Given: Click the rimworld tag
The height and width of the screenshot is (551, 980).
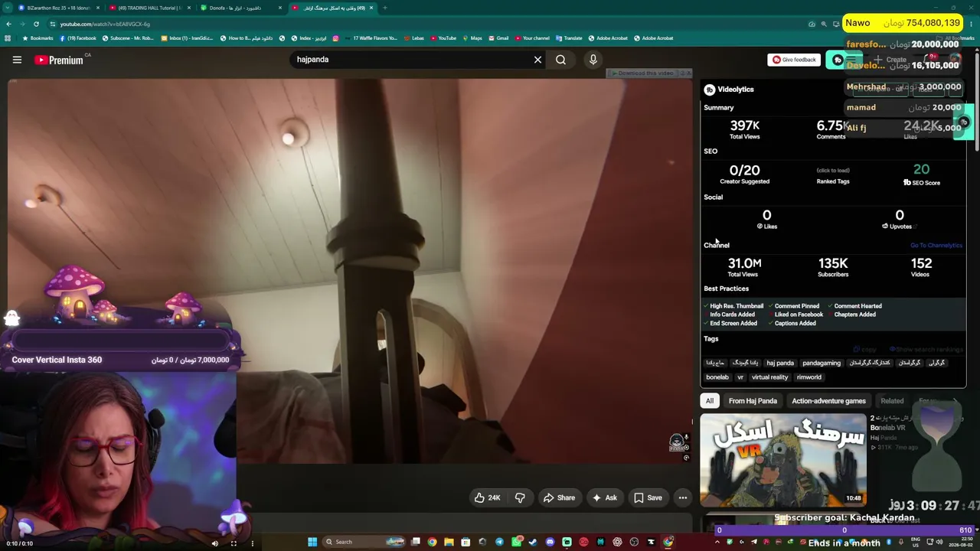Looking at the screenshot, I should point(809,377).
